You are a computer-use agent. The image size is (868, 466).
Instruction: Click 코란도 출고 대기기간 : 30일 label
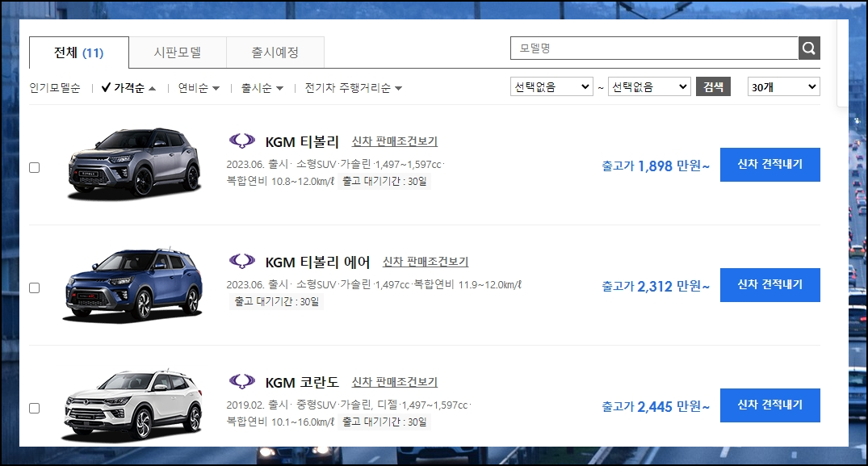tap(384, 422)
